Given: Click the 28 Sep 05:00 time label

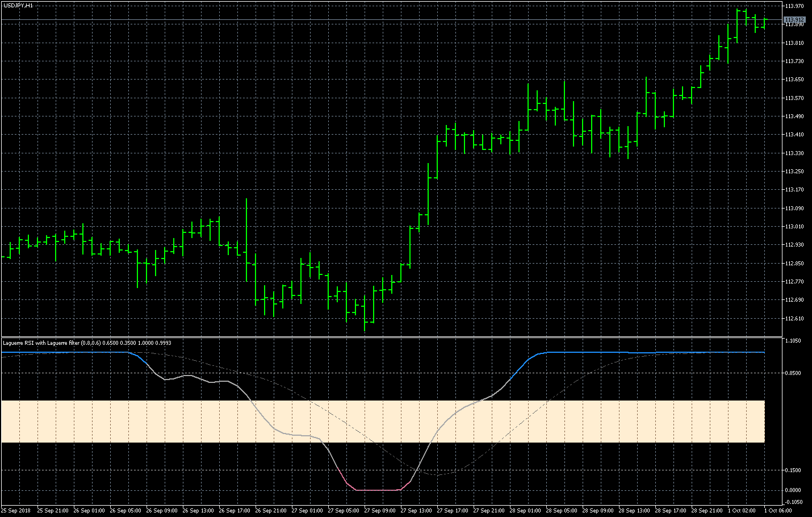Looking at the screenshot, I should point(562,511).
